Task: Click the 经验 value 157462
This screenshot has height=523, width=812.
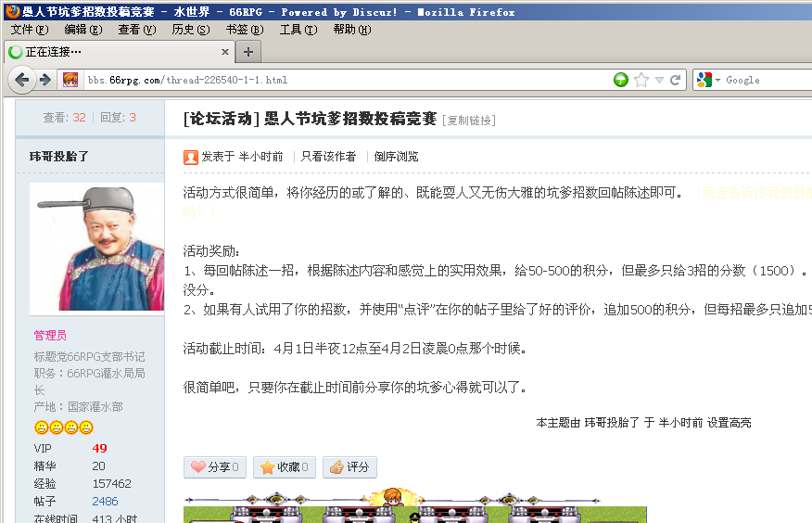Action: [x=112, y=484]
